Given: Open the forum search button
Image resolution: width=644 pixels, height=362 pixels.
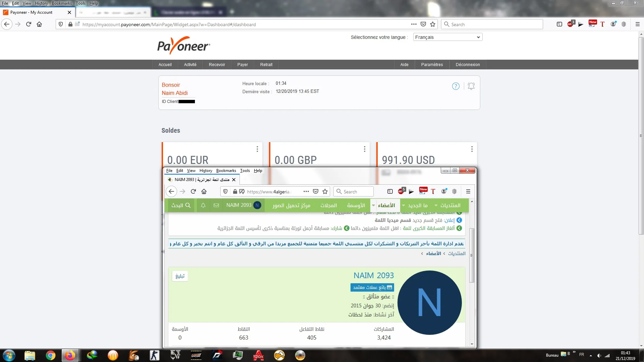Looking at the screenshot, I should 181,205.
